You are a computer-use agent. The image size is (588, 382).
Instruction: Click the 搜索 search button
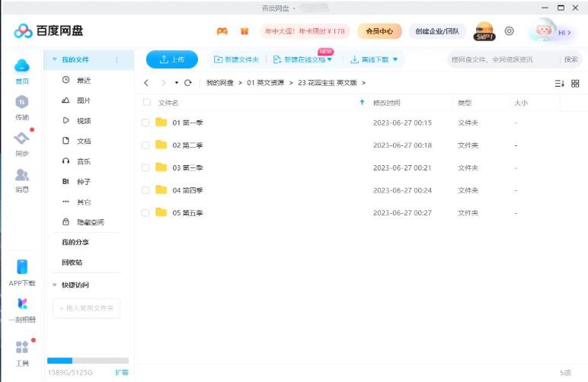pos(571,59)
